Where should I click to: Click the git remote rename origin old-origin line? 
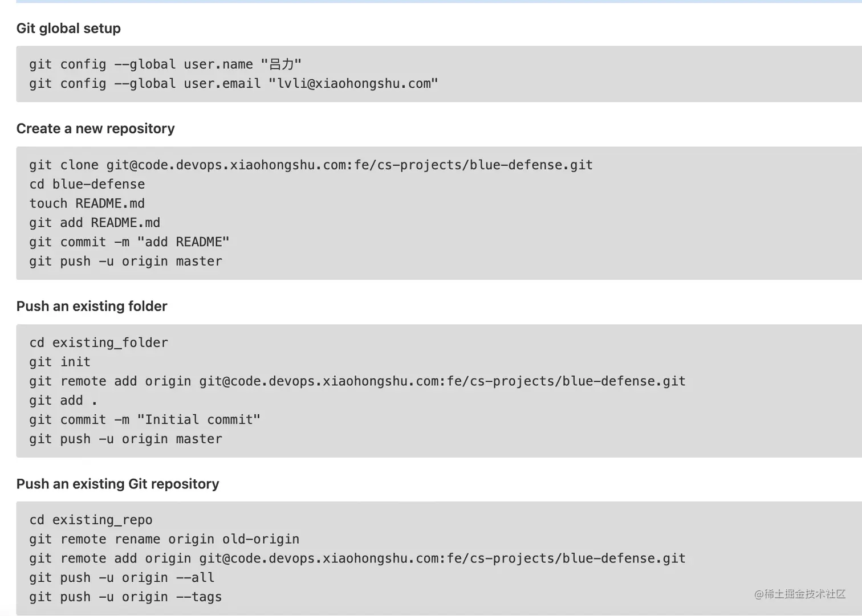coord(164,539)
